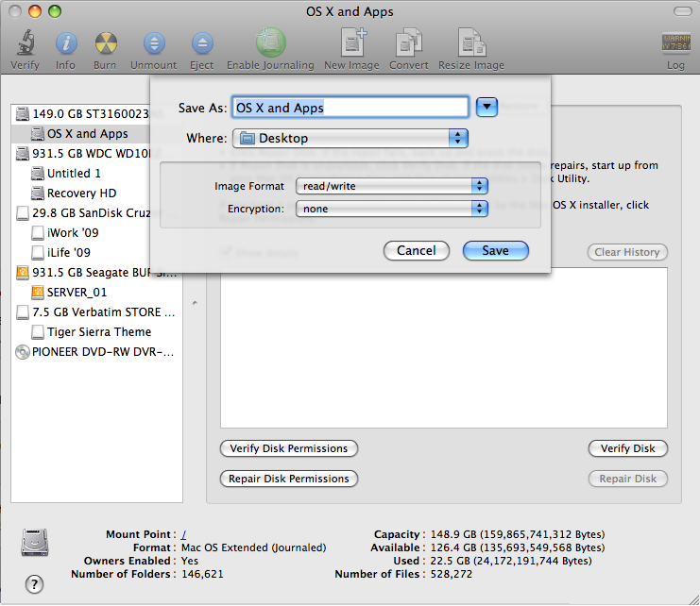Open the Where Desktop location dropdown
This screenshot has height=606, width=700.
point(350,138)
